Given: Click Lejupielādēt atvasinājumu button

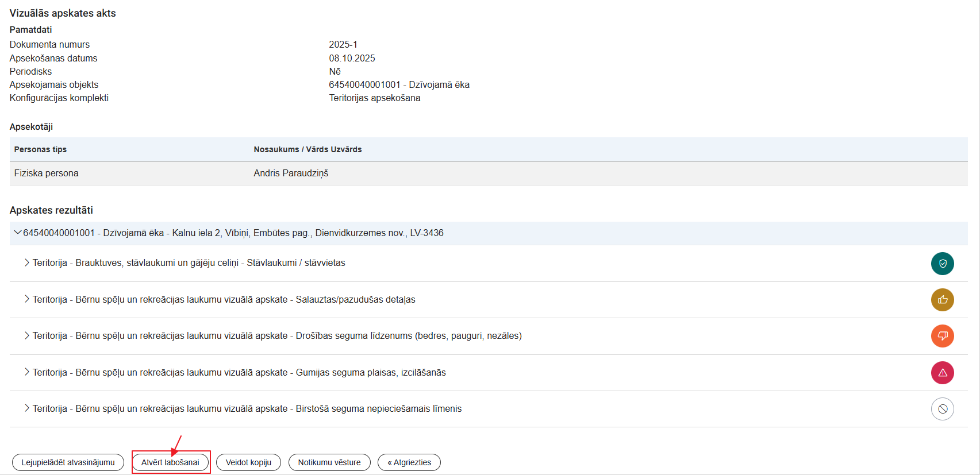Looking at the screenshot, I should [68, 462].
